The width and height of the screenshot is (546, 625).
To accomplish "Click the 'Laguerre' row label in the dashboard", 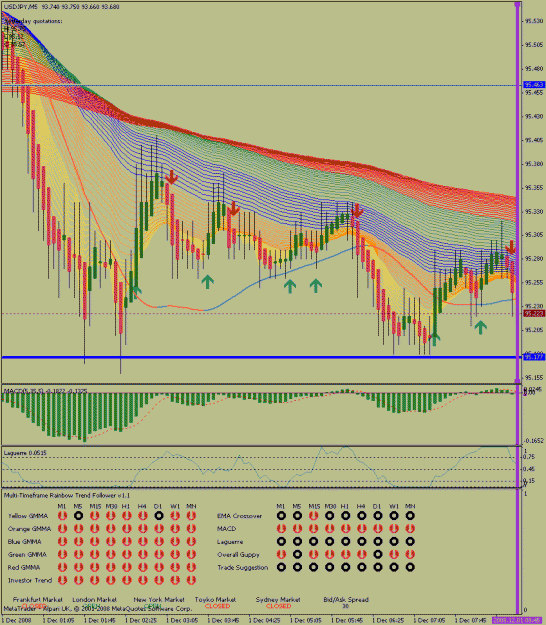I will pos(230,542).
